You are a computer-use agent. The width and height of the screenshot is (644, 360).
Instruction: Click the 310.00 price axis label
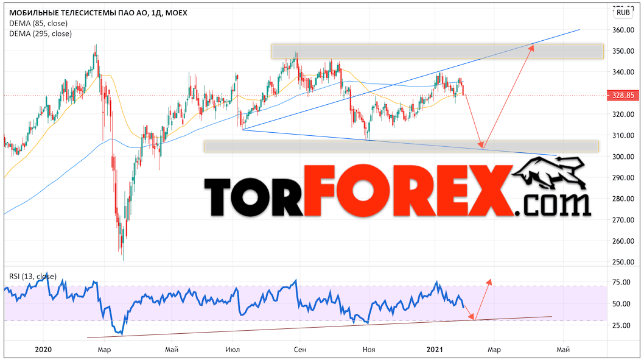[623, 135]
